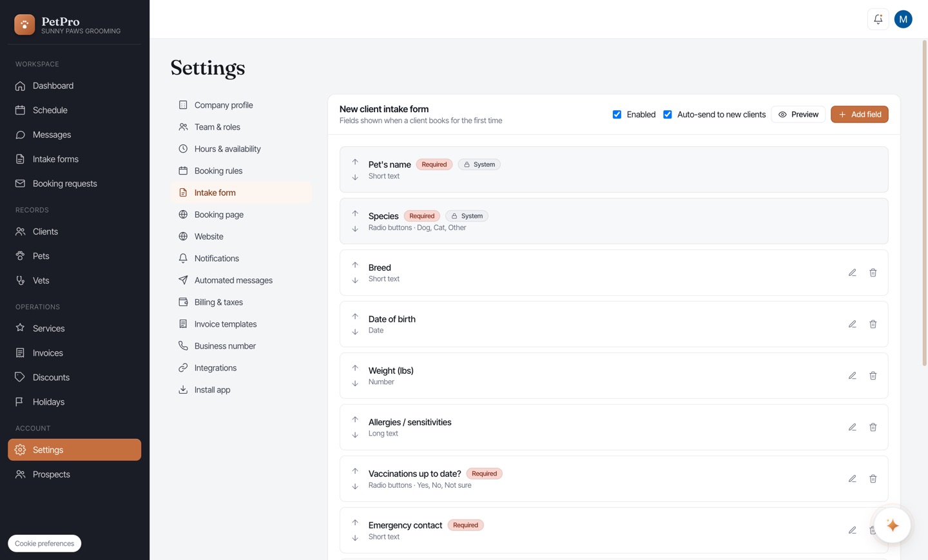Open Intake forms in sidebar
The height and width of the screenshot is (560, 928).
74,159
